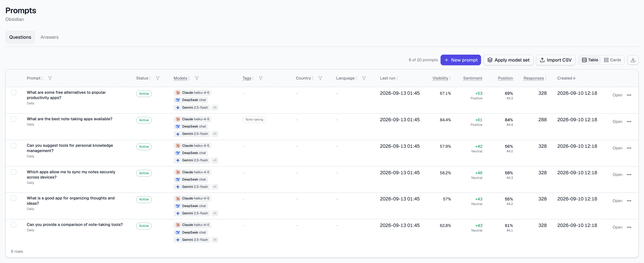The width and height of the screenshot is (644, 263).
Task: Click prompt text about syncing notes securely
Action: point(71,174)
